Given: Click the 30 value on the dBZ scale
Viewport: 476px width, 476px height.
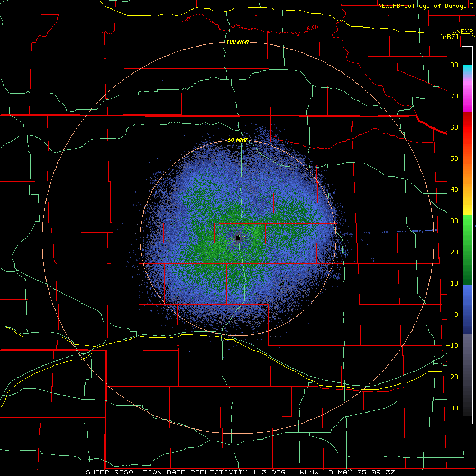Looking at the screenshot, I should [x=454, y=221].
